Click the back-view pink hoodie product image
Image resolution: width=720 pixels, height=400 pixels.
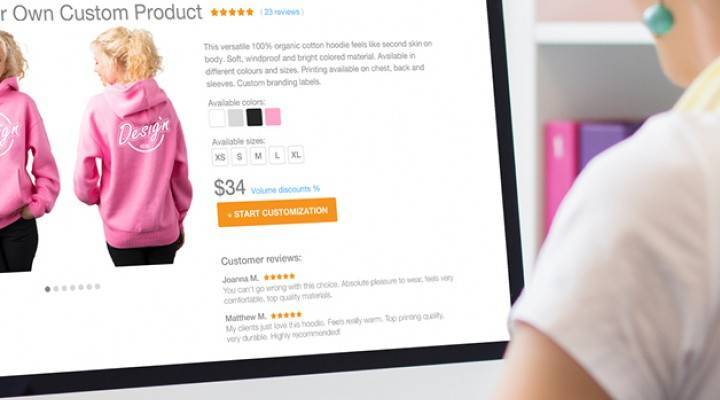[133, 146]
